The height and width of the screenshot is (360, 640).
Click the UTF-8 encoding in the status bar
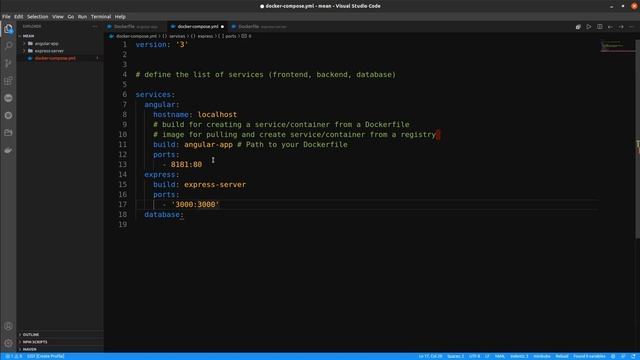474,356
